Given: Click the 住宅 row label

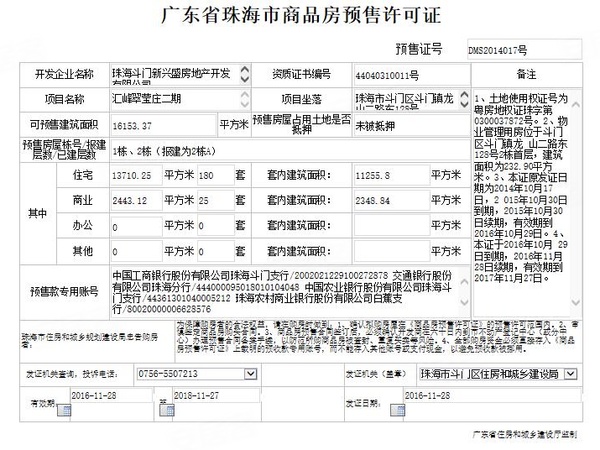Looking at the screenshot, I should 83,175.
